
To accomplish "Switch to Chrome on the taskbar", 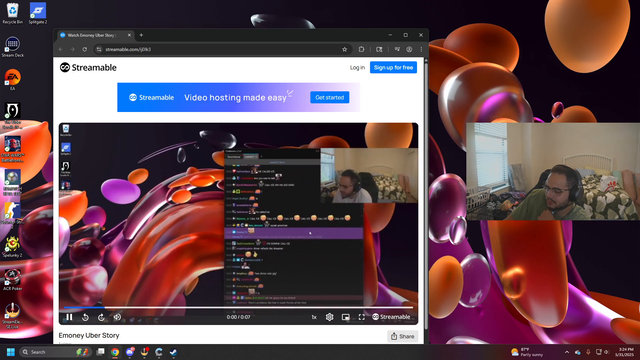I will tap(115, 352).
